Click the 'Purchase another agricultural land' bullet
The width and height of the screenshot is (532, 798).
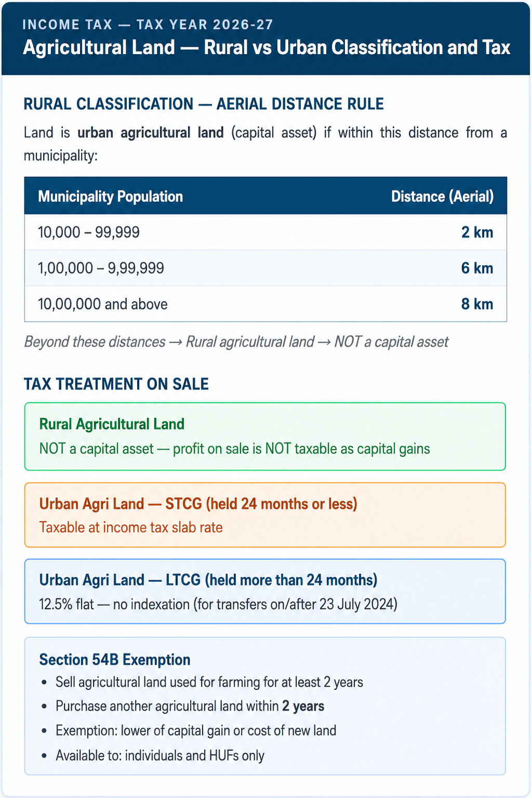pos(190,706)
